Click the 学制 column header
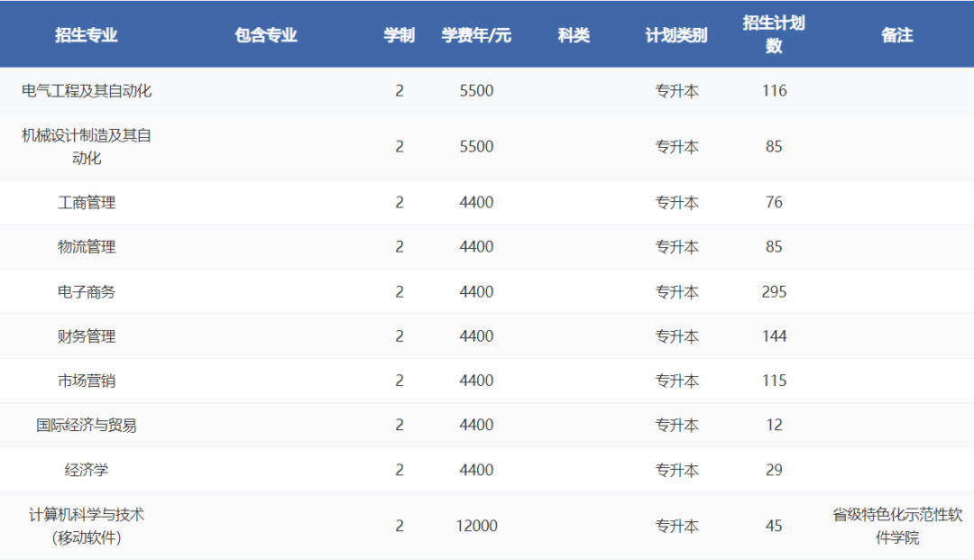Screen dimensions: 974x560 tap(400, 35)
